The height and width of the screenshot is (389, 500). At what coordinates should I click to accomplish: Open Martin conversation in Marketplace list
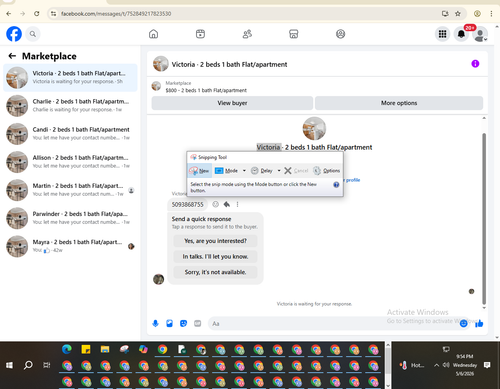[x=70, y=190]
